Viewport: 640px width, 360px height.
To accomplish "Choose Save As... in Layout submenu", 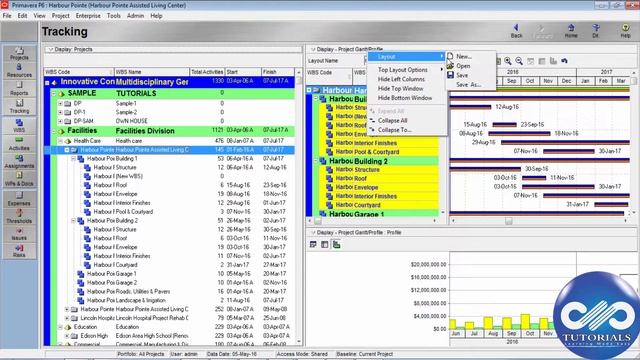I will [x=470, y=84].
